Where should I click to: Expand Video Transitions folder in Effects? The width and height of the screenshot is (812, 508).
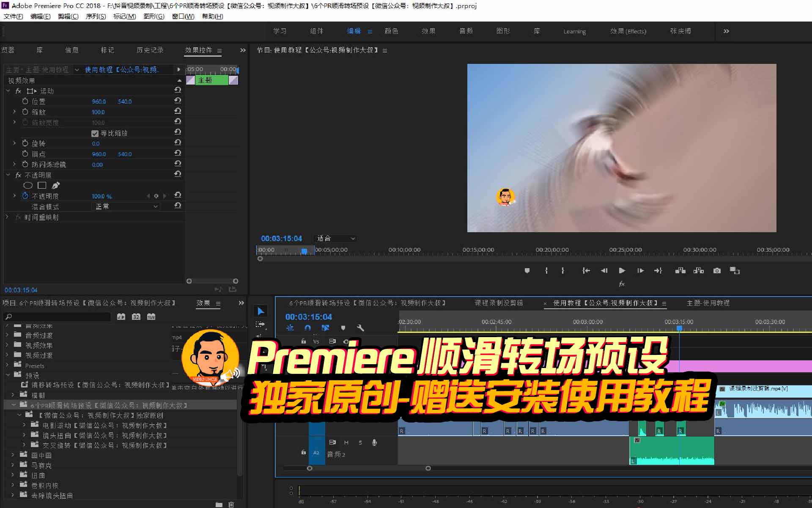[x=7, y=355]
